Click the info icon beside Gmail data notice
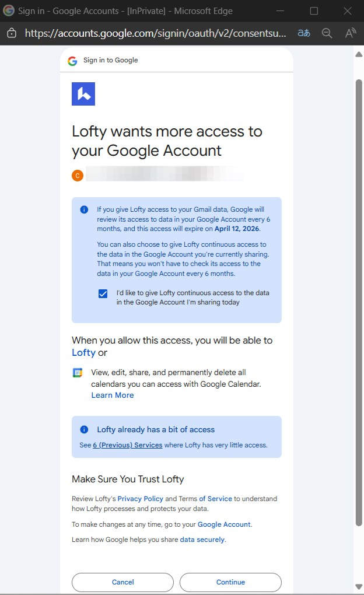 coord(85,209)
